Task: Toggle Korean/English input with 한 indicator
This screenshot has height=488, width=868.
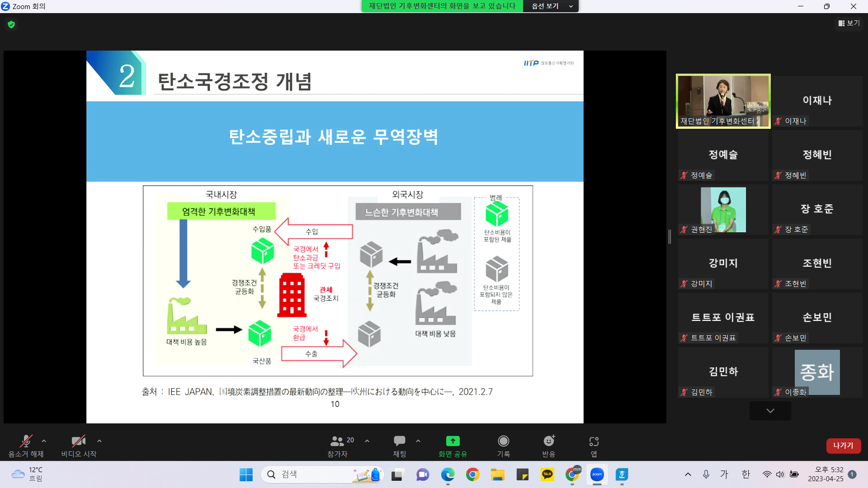Action: point(746,474)
